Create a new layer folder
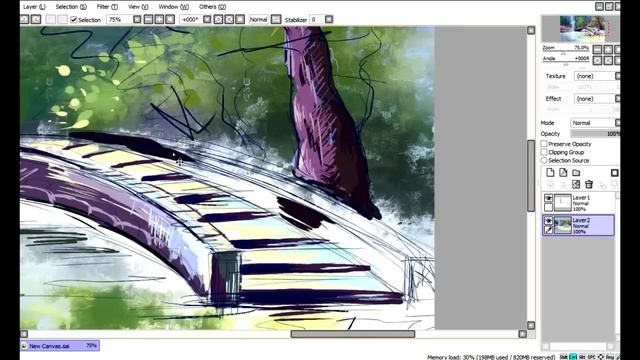Viewport: 640px width, 360px height. pyautogui.click(x=576, y=173)
